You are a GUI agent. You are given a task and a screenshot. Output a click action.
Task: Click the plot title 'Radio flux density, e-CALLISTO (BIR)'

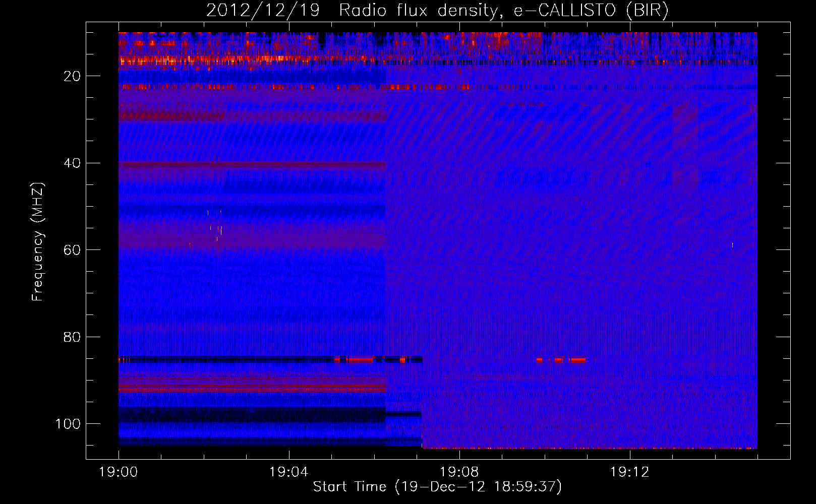(x=504, y=11)
